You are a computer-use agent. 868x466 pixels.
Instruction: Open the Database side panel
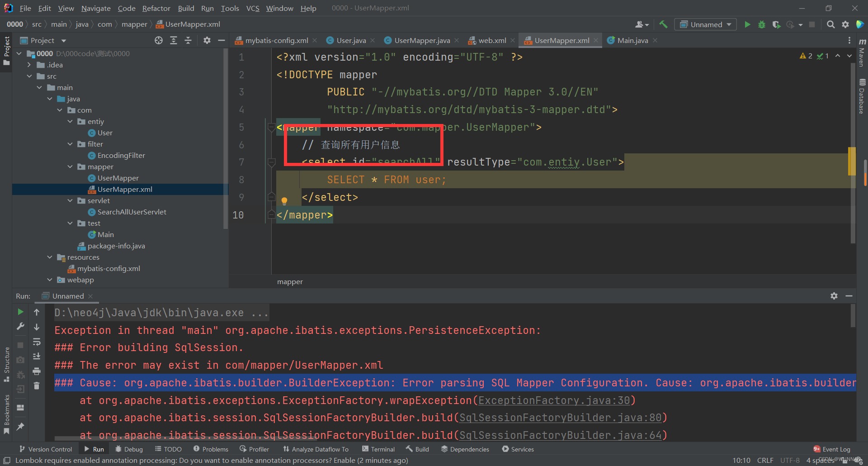(862, 96)
